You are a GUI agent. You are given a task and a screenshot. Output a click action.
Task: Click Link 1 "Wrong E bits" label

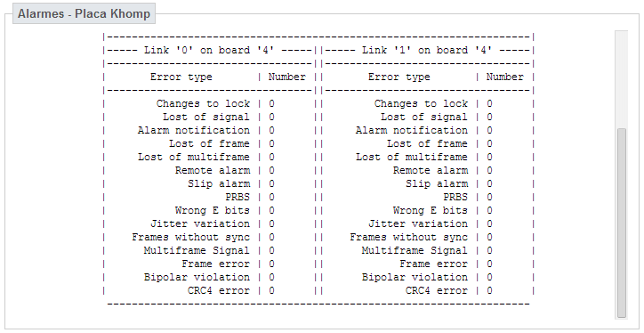[430, 210]
